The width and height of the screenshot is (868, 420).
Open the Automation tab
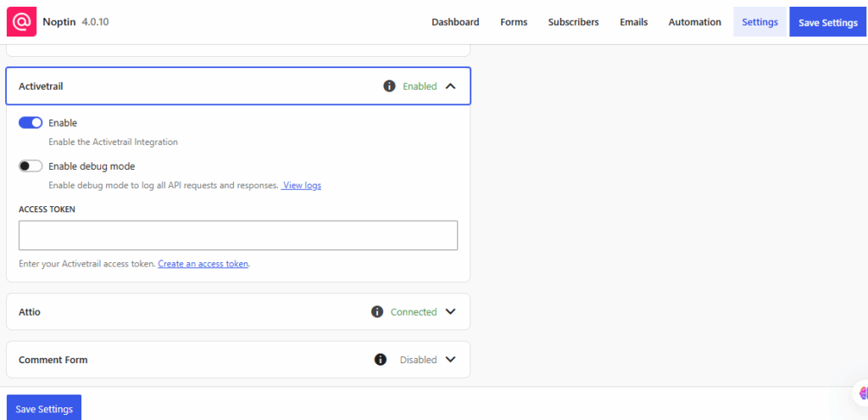(695, 22)
